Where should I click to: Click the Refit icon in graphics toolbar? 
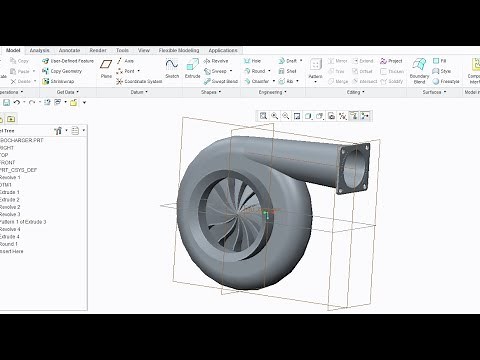[x=263, y=116]
